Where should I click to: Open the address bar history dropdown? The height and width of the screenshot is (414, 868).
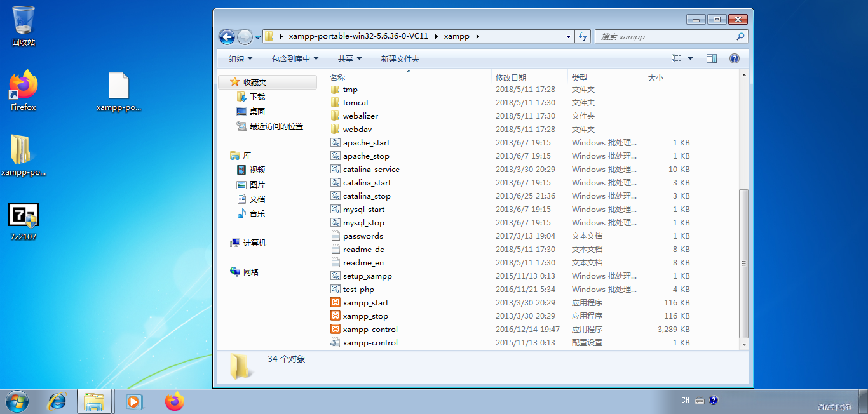(x=569, y=37)
